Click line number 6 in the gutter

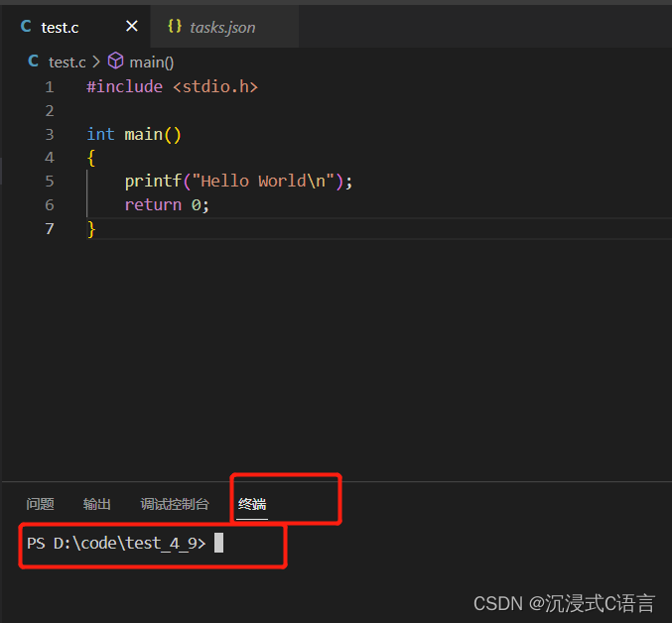(x=50, y=205)
